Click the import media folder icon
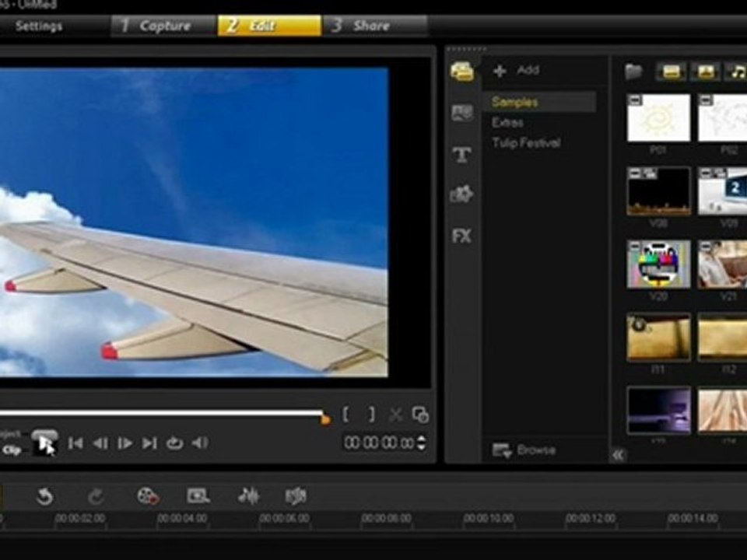The height and width of the screenshot is (560, 747). point(633,72)
